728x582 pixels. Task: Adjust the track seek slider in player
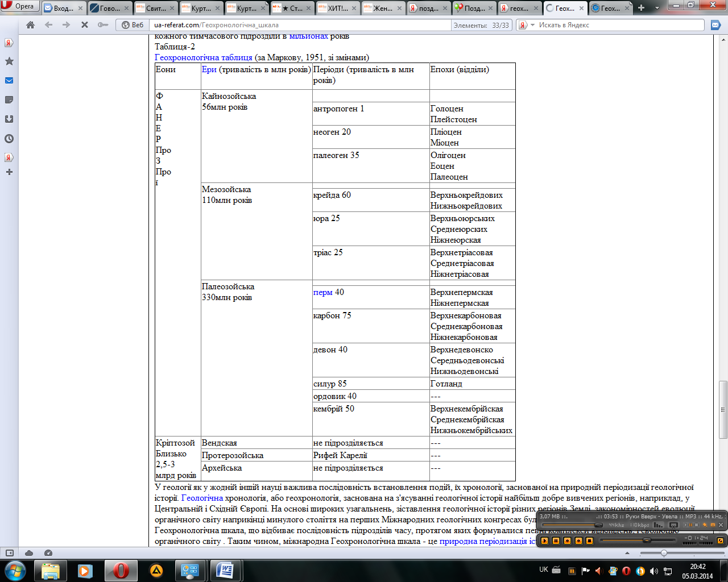638,541
